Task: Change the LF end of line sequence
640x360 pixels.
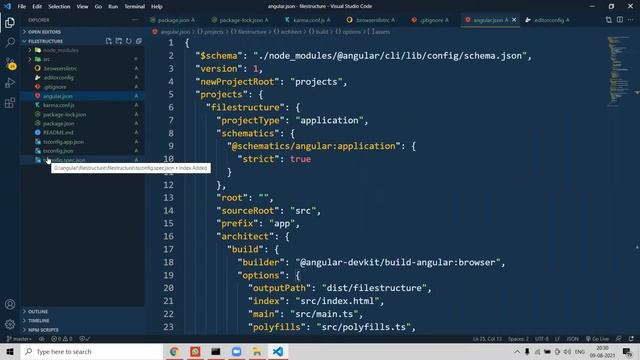Action: pos(558,339)
